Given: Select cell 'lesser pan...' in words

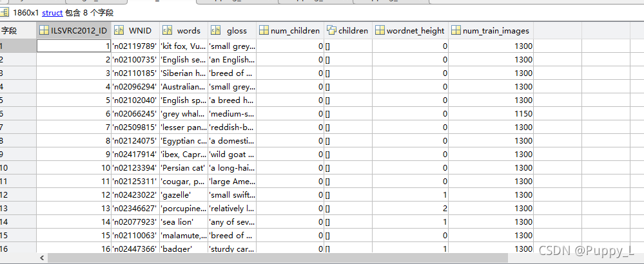Looking at the screenshot, I should [184, 127].
